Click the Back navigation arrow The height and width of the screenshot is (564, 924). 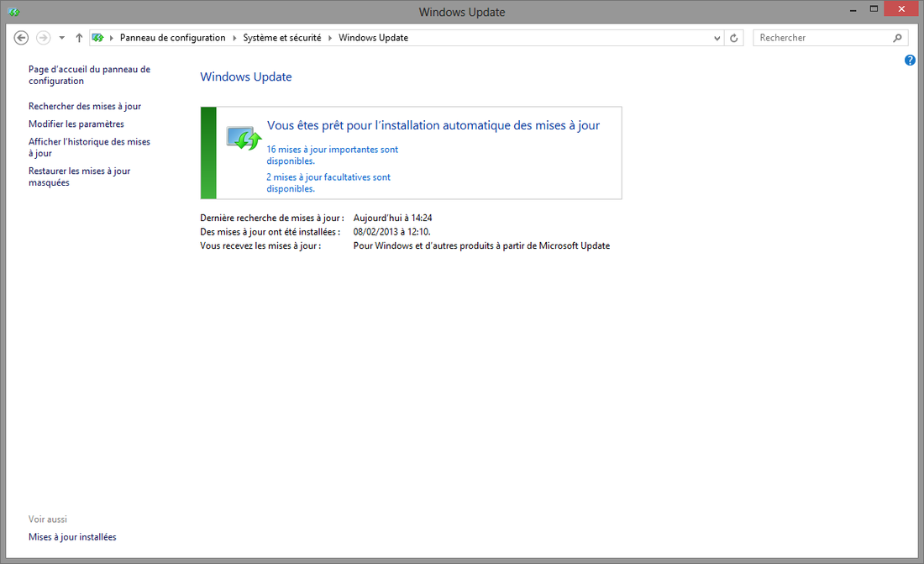(x=21, y=38)
